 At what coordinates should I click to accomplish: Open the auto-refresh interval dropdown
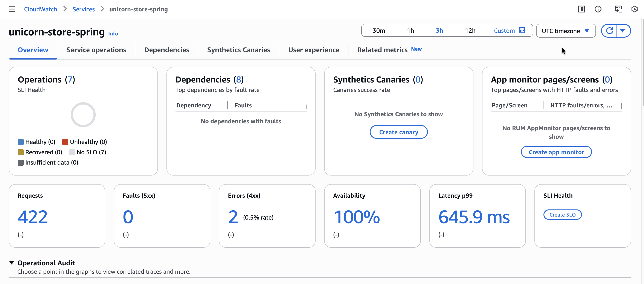click(x=623, y=31)
